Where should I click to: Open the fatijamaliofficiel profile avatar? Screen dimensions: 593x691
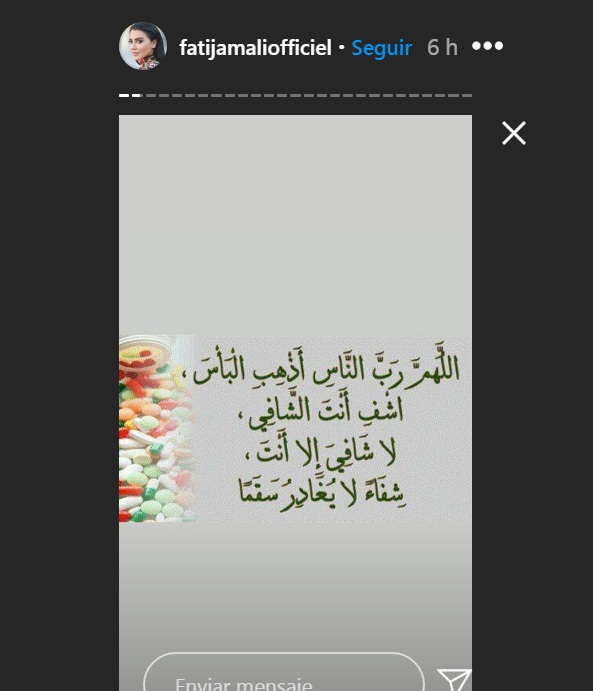(143, 46)
